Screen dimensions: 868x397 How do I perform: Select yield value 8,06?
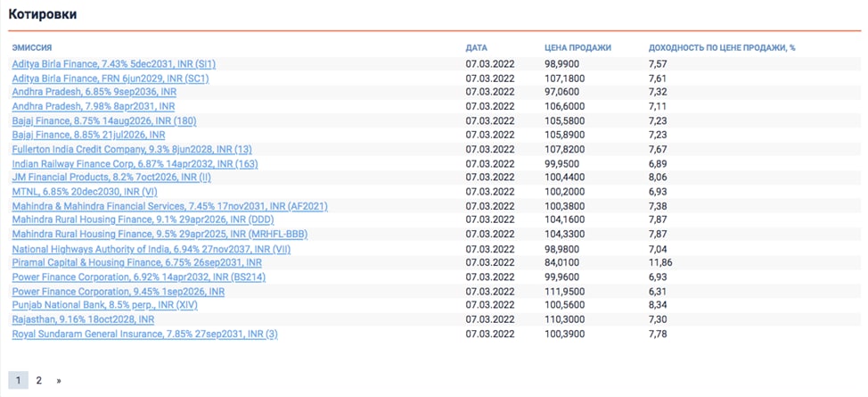point(658,178)
